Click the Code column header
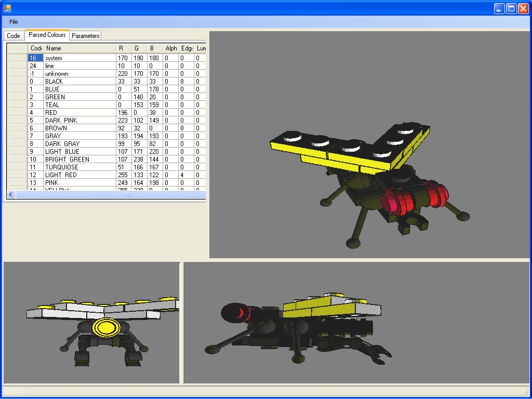 (36, 48)
